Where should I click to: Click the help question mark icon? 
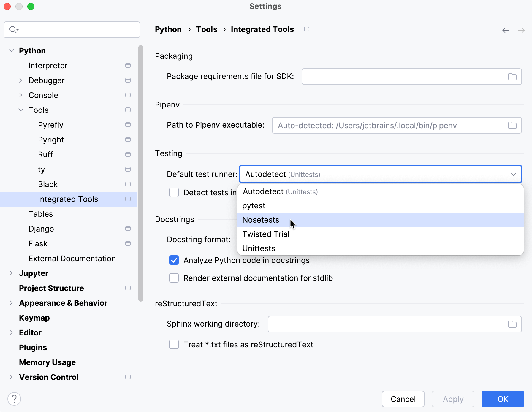[14, 399]
